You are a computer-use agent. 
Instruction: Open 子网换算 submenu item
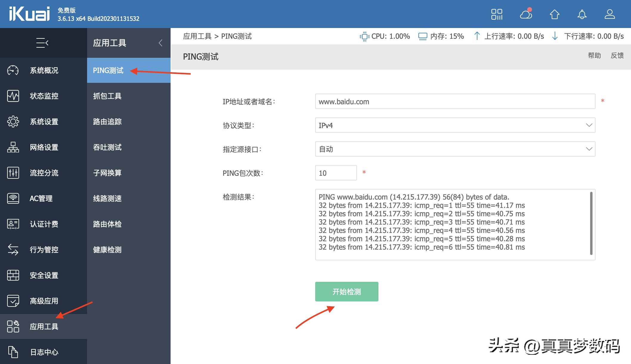click(x=129, y=173)
